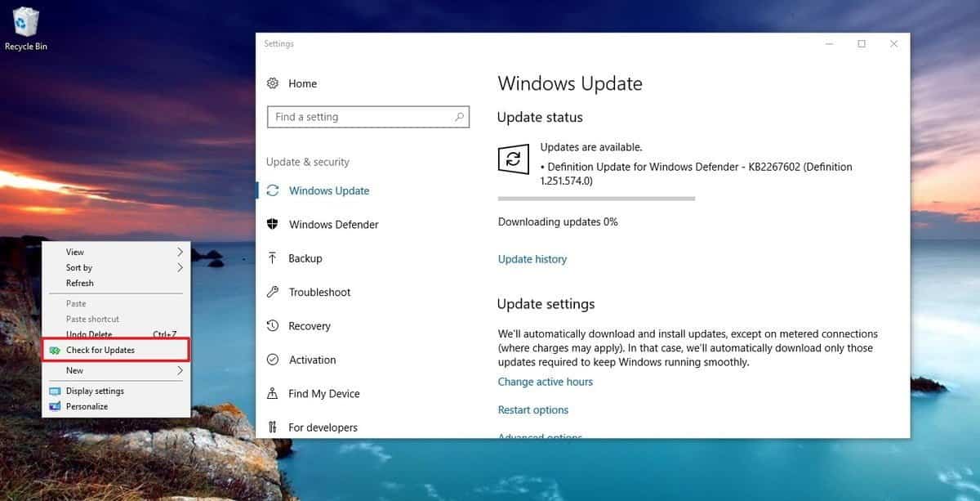Expand the Sort by submenu arrow
Screen dimensions: 980x501
180,267
